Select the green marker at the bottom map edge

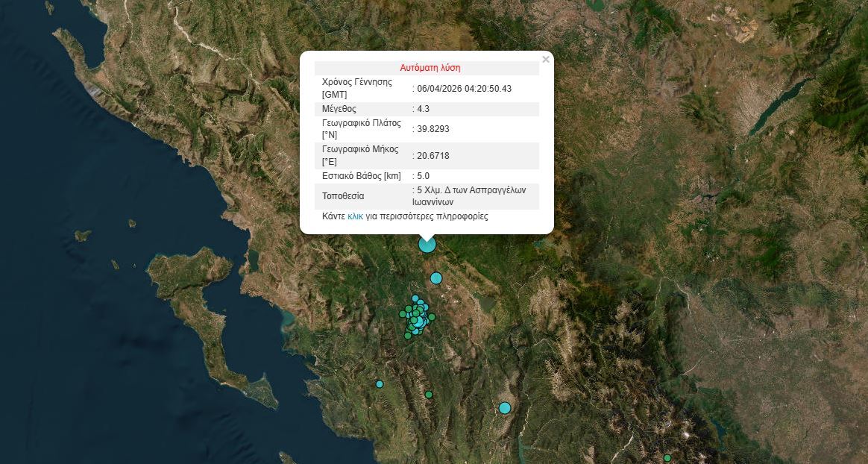coord(667,458)
